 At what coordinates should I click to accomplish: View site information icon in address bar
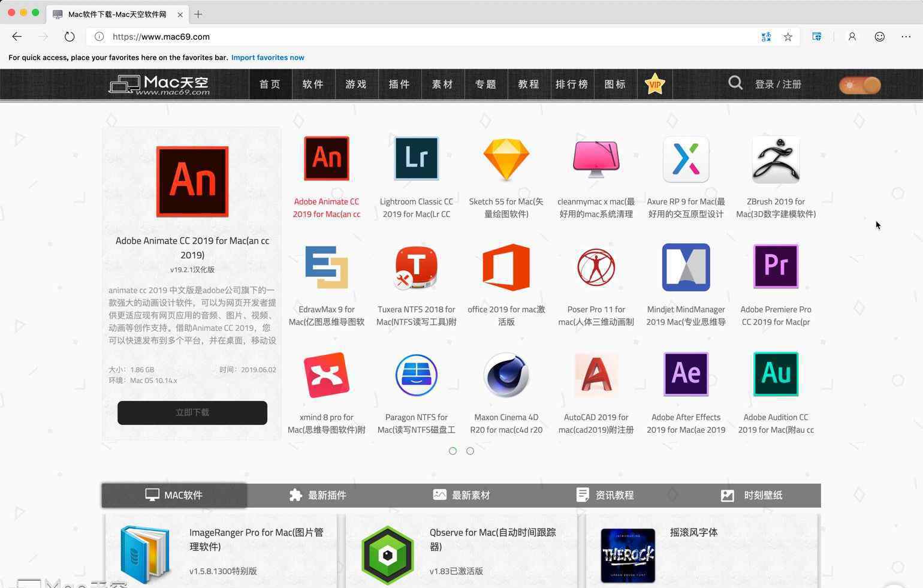point(99,37)
